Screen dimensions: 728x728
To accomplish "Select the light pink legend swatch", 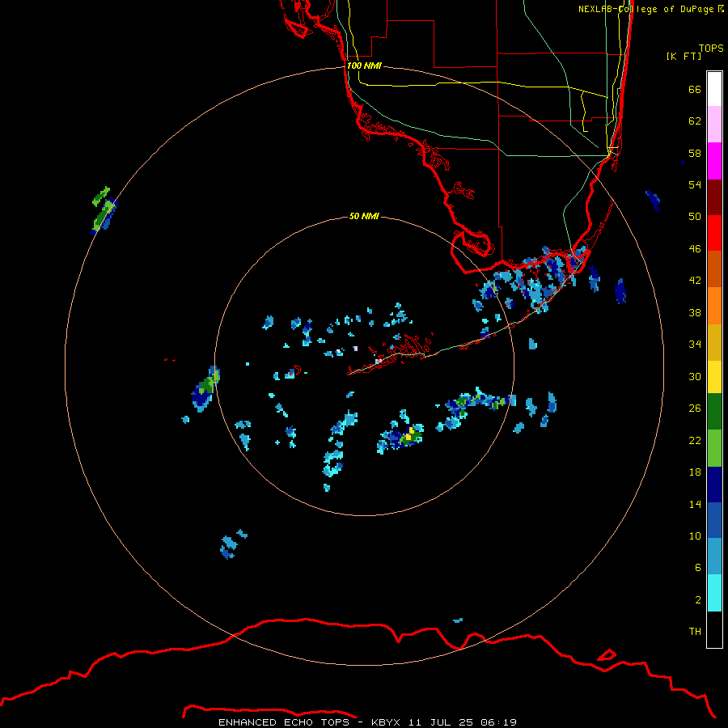I will pyautogui.click(x=714, y=124).
